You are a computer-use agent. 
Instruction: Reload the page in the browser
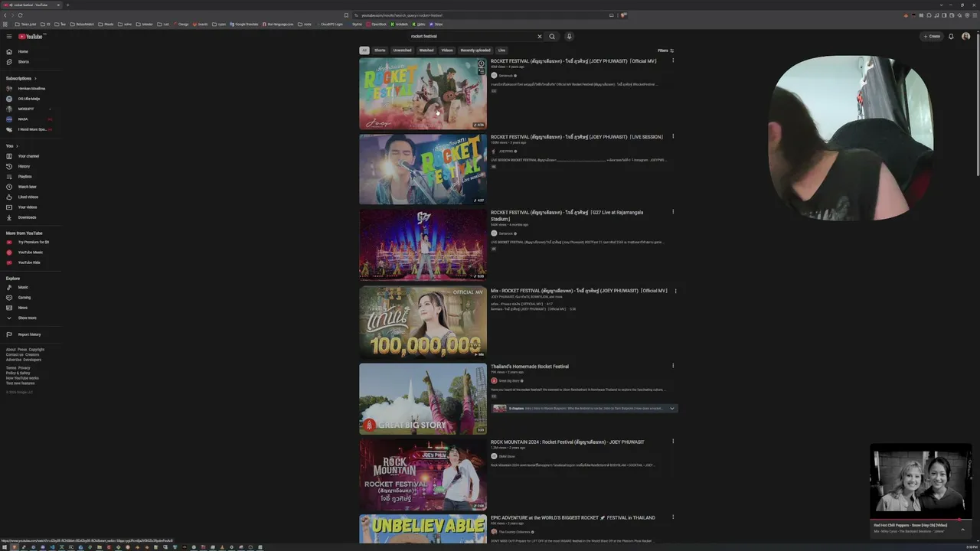[x=20, y=15]
